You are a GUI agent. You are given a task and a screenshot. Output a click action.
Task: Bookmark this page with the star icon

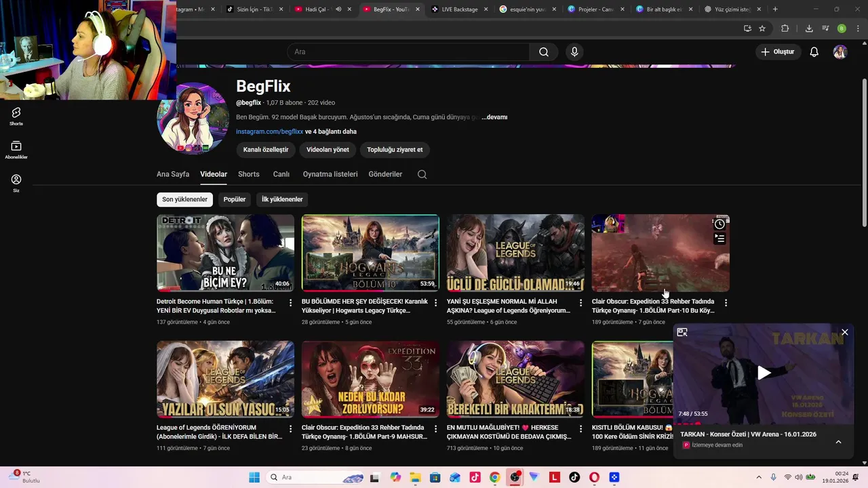[x=762, y=28]
